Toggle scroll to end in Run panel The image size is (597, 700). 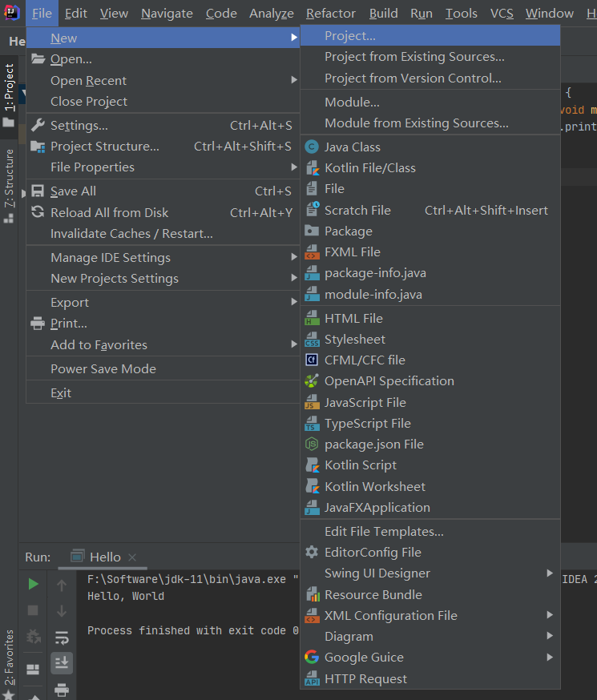click(62, 663)
